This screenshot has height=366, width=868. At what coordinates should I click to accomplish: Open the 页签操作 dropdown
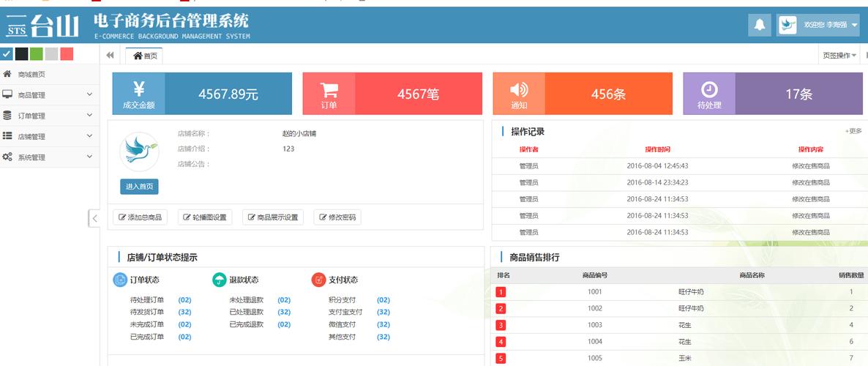(839, 56)
